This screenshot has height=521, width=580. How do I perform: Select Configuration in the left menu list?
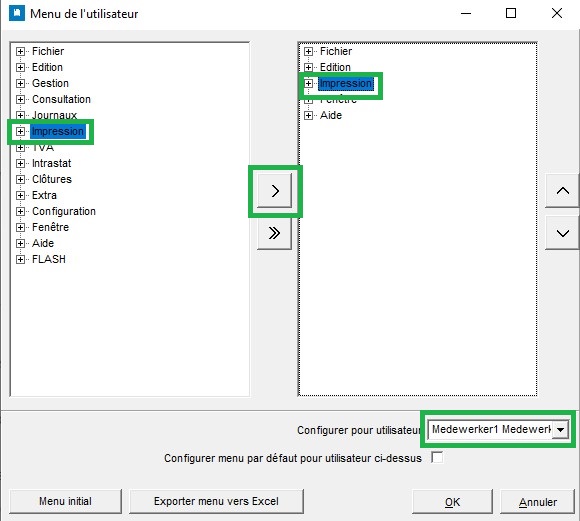pos(64,211)
